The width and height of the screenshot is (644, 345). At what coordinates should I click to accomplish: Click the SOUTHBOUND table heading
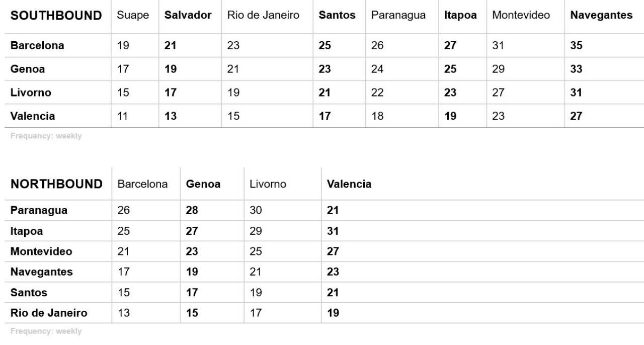point(56,16)
